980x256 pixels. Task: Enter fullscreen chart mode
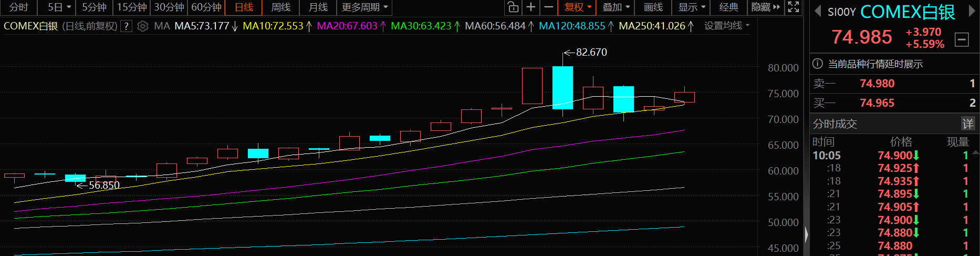pyautogui.click(x=794, y=7)
